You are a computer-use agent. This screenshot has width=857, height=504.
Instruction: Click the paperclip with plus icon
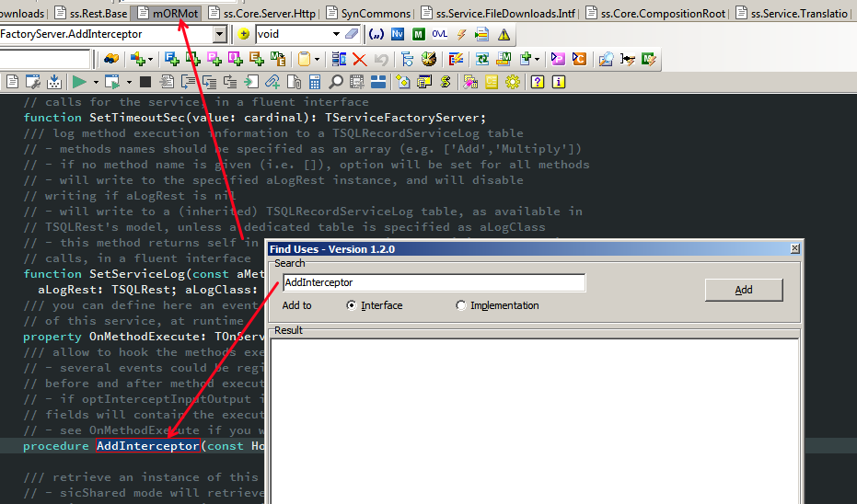pyautogui.click(x=272, y=82)
